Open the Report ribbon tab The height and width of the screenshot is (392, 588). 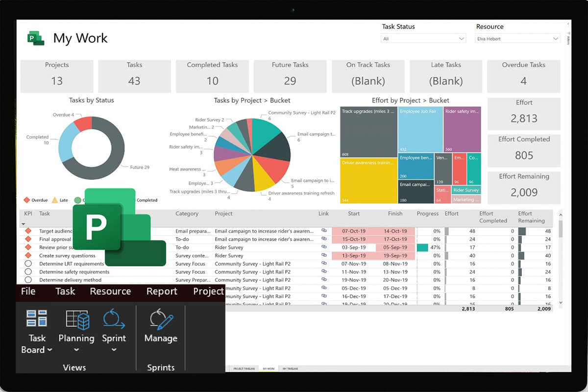162,292
